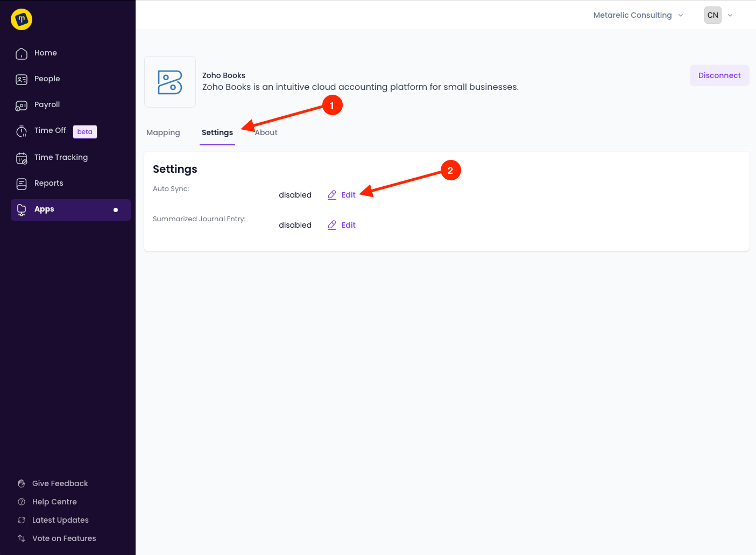Click the Home house icon
Screen dimensions: 756x555
[x=22, y=53]
